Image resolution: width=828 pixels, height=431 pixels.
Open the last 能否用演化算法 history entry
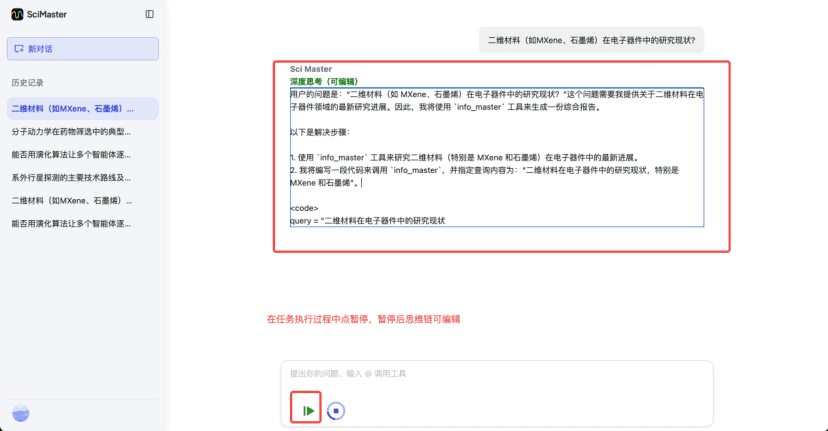pyautogui.click(x=71, y=223)
